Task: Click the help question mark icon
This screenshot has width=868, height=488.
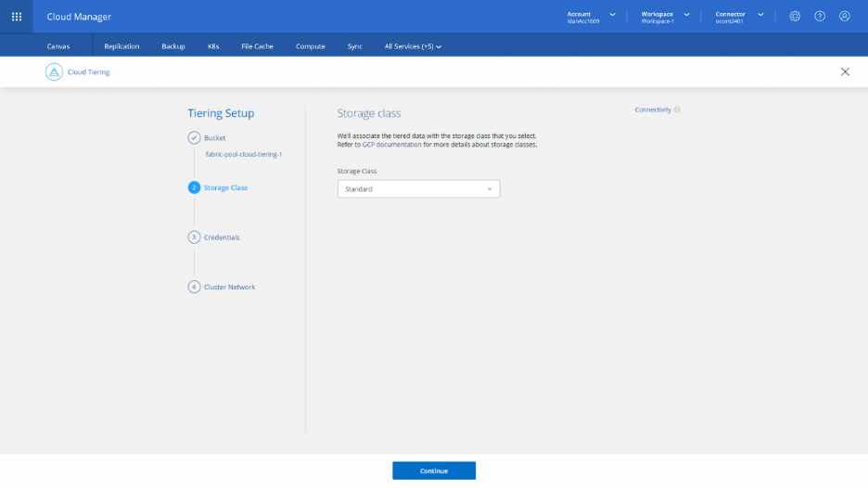Action: (820, 16)
